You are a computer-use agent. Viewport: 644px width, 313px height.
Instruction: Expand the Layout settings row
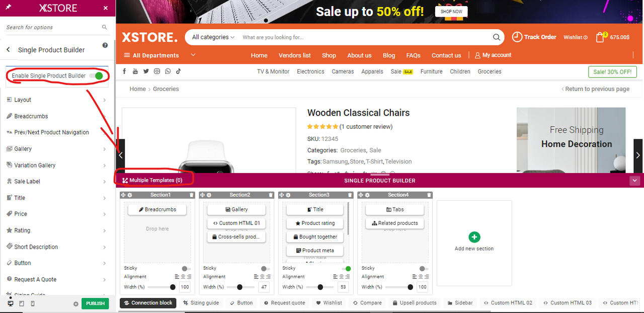(56, 100)
